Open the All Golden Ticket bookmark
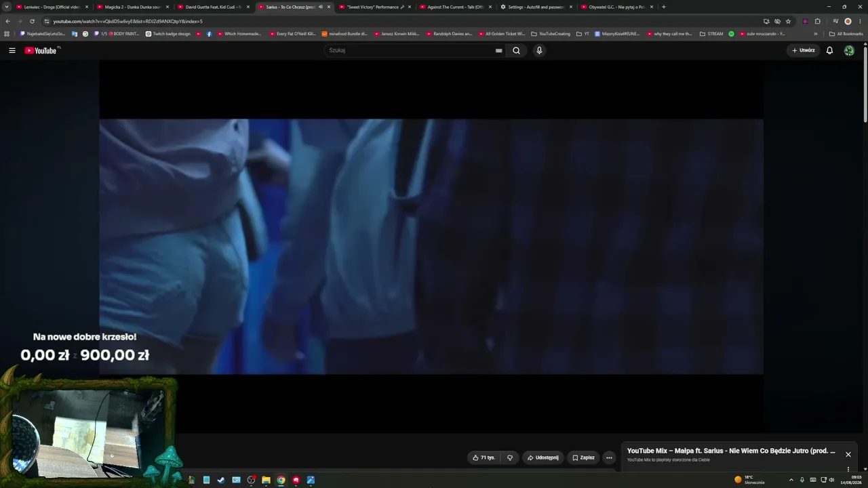The image size is (868, 488). click(x=502, y=34)
